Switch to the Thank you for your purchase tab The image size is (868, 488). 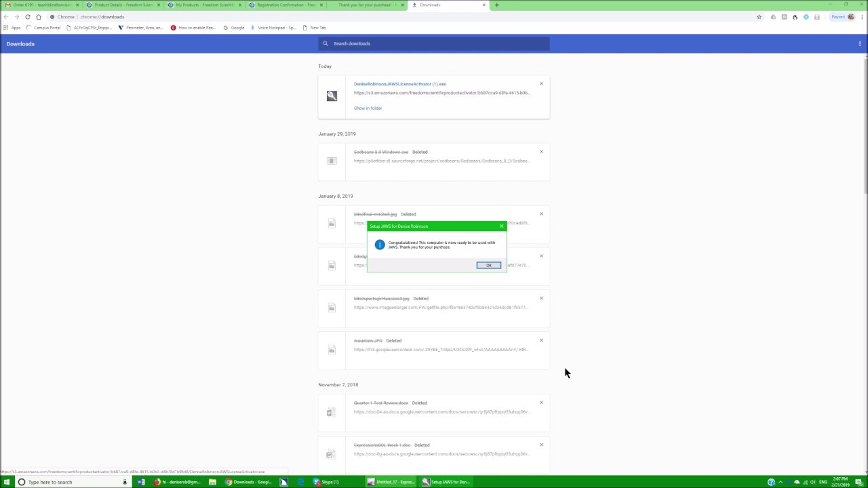[x=366, y=5]
